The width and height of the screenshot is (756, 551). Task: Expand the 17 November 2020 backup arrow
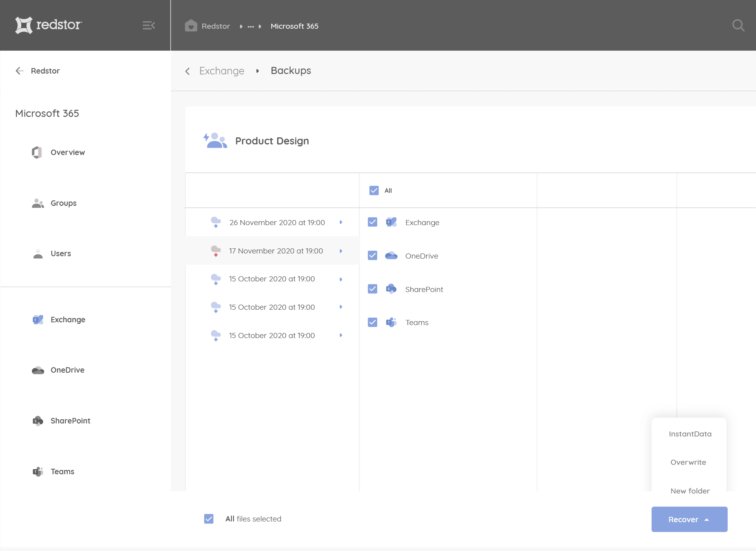click(341, 251)
